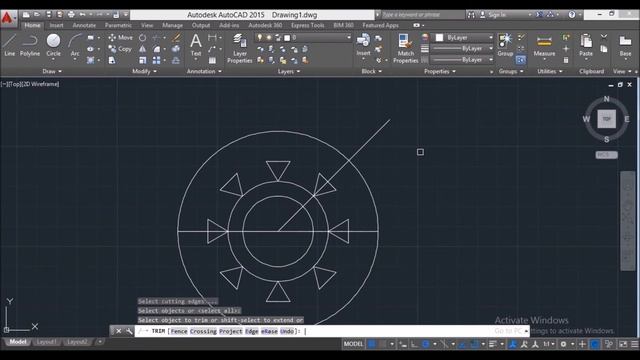
Task: Click the TOP face of the ViewCube
Action: click(607, 119)
